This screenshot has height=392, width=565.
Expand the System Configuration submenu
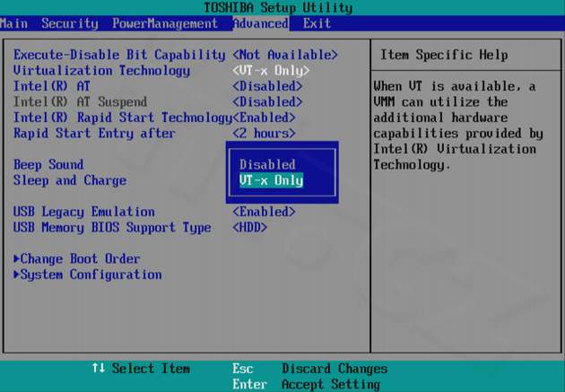click(88, 274)
